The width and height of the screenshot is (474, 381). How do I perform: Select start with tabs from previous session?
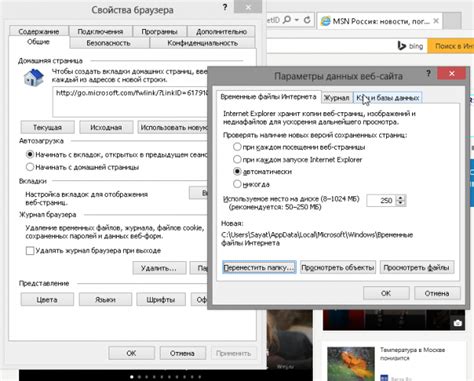[x=30, y=154]
